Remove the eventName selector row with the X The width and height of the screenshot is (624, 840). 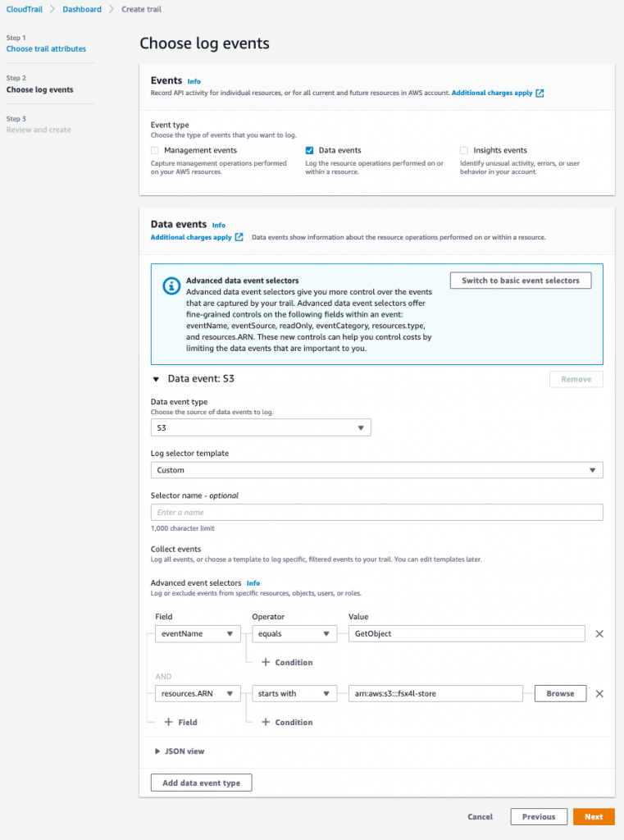(599, 633)
